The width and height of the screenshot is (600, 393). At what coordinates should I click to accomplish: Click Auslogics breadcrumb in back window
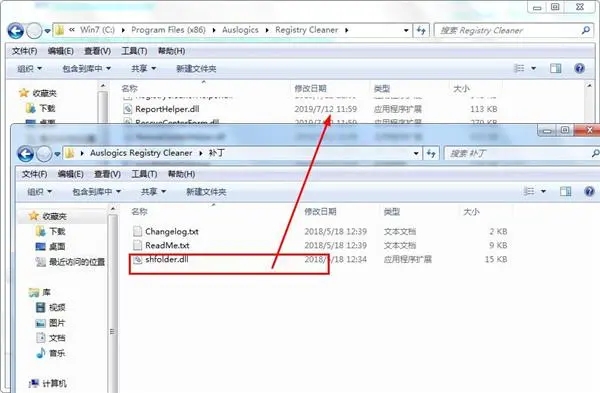pos(240,30)
